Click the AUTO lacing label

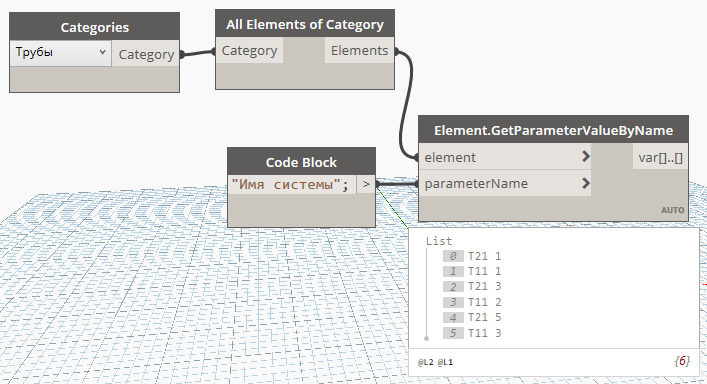(x=673, y=210)
